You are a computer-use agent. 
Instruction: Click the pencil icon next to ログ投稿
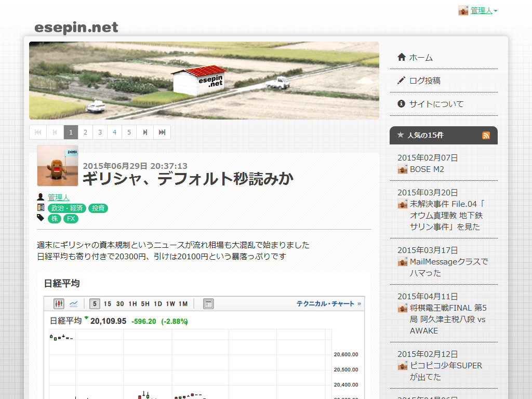[x=402, y=81]
